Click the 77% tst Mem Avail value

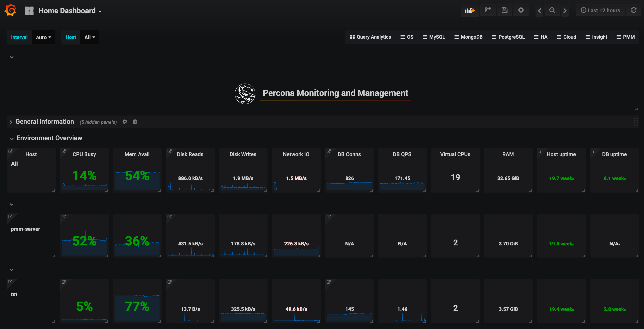pyautogui.click(x=137, y=306)
